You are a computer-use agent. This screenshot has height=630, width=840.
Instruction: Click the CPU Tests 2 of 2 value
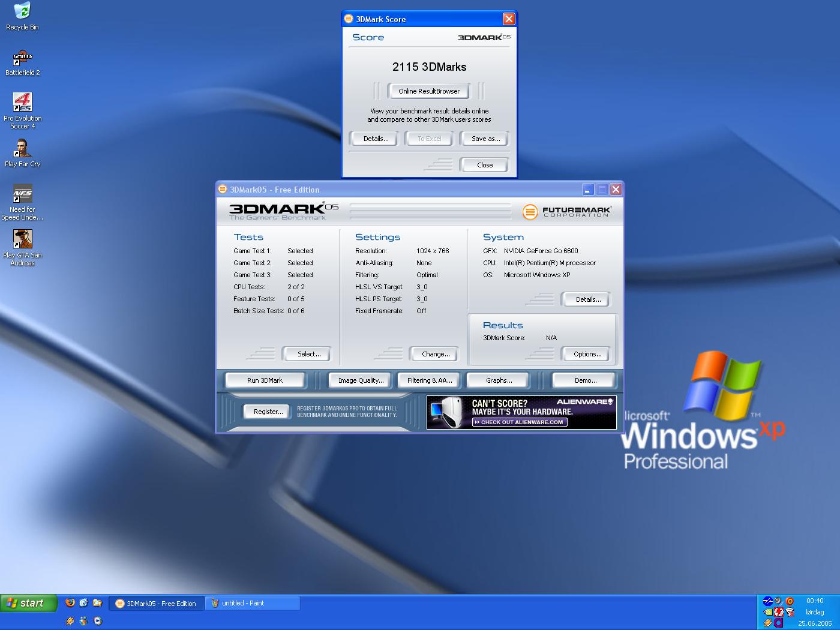296,287
